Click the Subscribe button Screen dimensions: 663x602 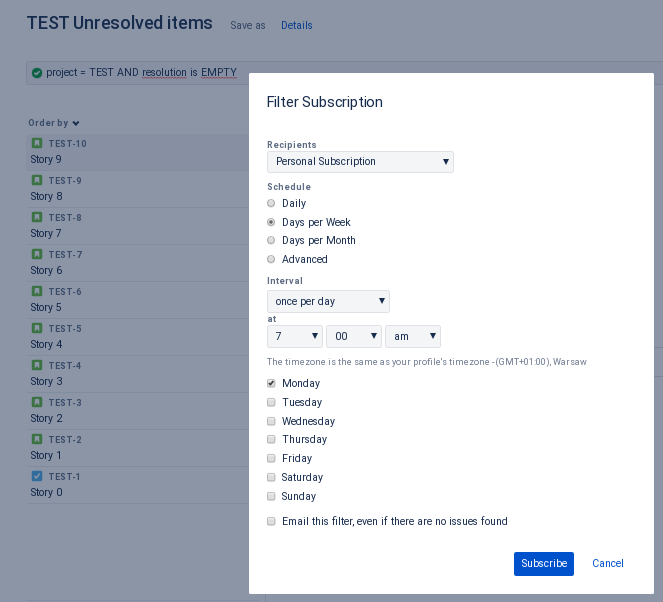click(544, 564)
